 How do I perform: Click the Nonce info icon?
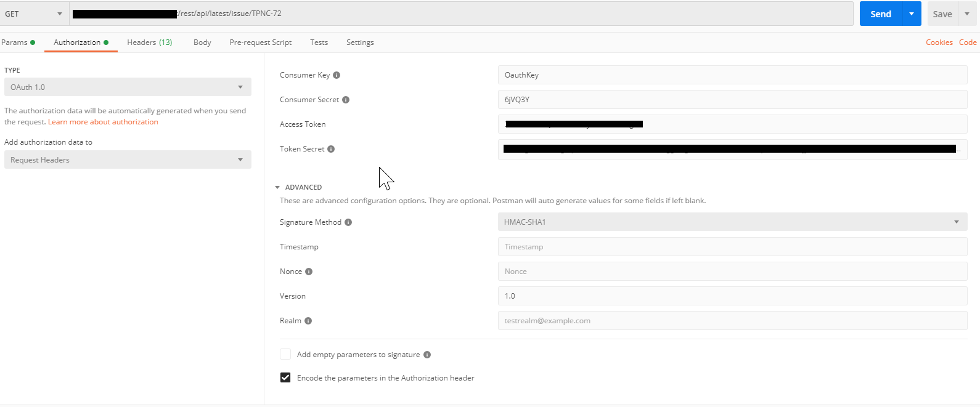tap(309, 272)
